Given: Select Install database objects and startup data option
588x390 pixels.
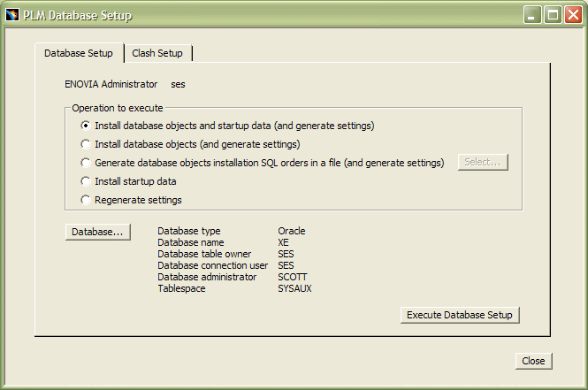Looking at the screenshot, I should tap(85, 126).
